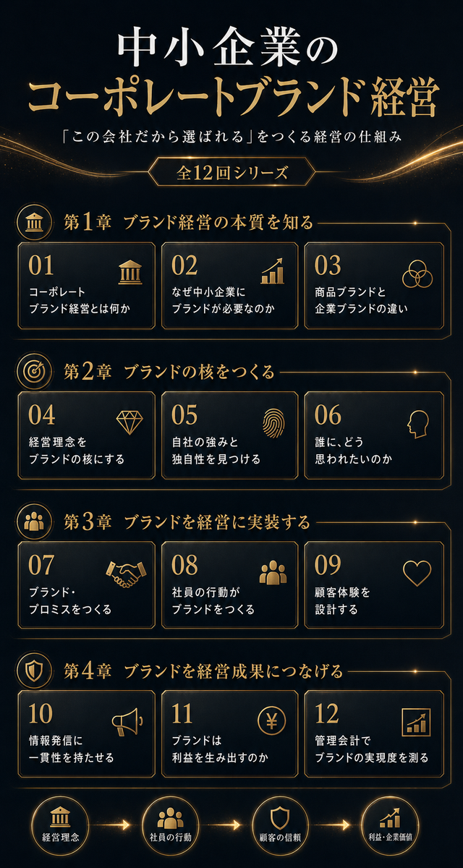Click the rising bar chart icon in card 02
This screenshot has height=868, width=463.
coord(273,271)
